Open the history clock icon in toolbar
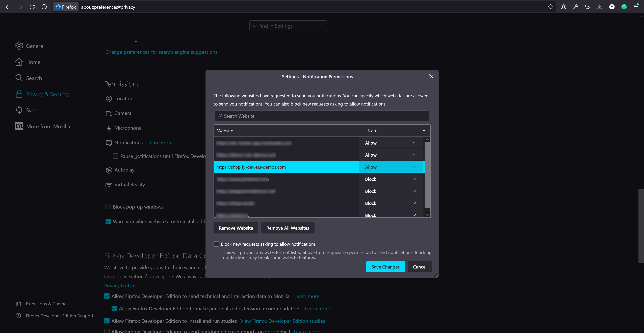644x333 pixels. pos(44,7)
